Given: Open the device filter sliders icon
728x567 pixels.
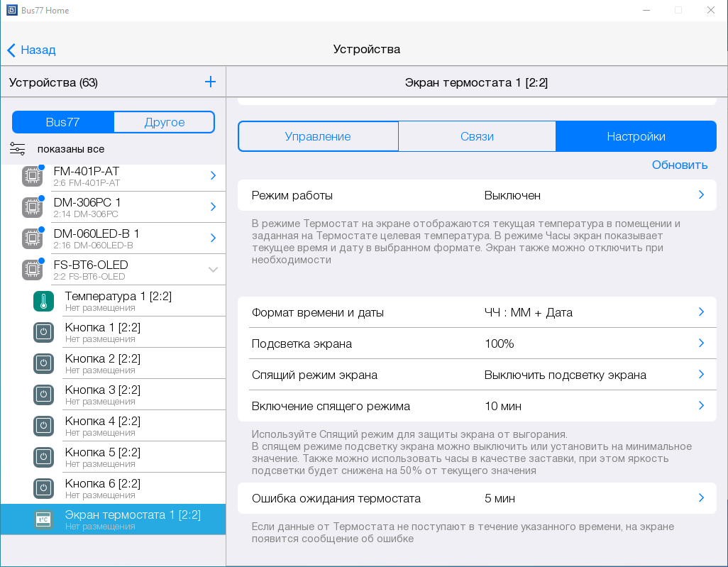Looking at the screenshot, I should tap(18, 149).
